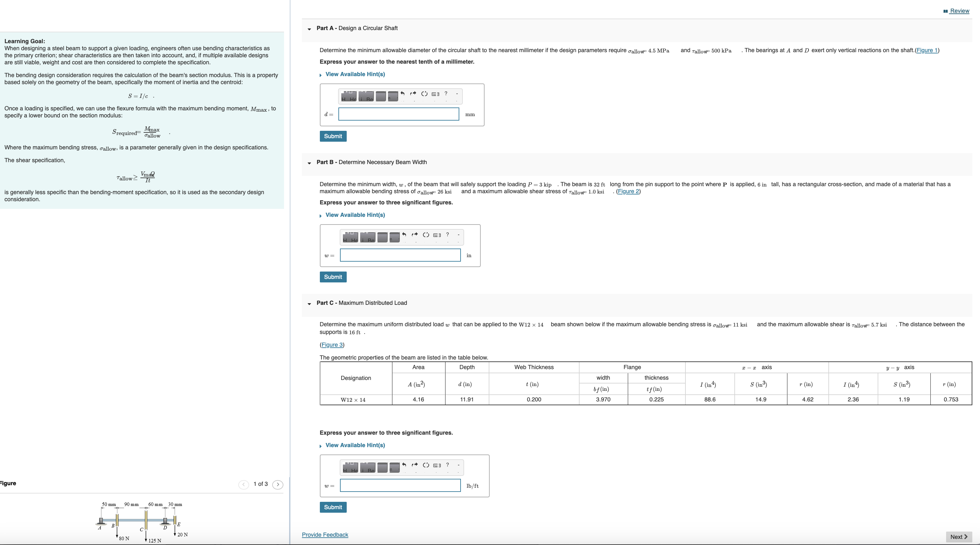Collapse Part B Determine Necessary Beam Width
The height and width of the screenshot is (545, 980).
(309, 163)
